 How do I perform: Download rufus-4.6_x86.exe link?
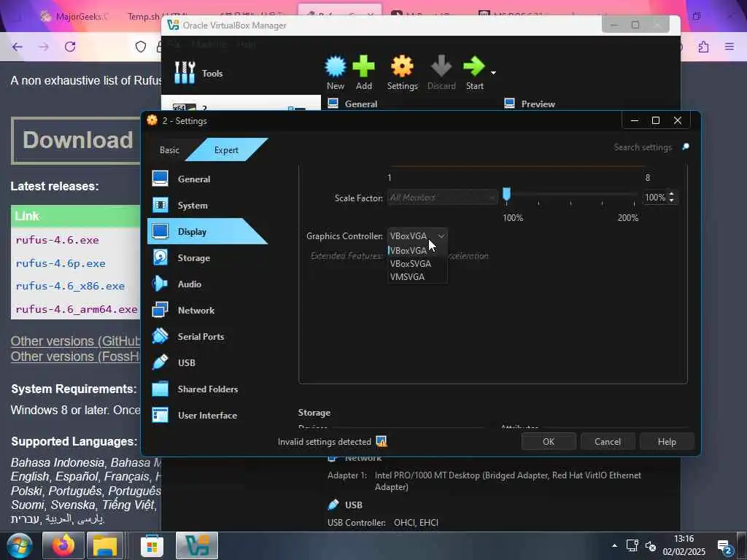[70, 286]
